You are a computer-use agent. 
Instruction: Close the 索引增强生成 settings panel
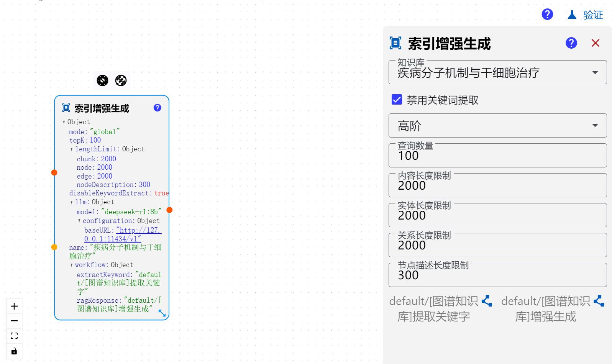click(x=595, y=43)
